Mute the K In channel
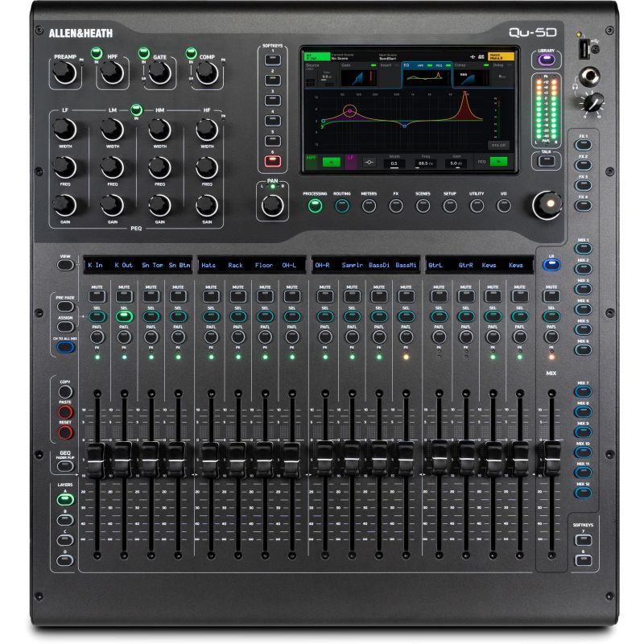 point(97,296)
